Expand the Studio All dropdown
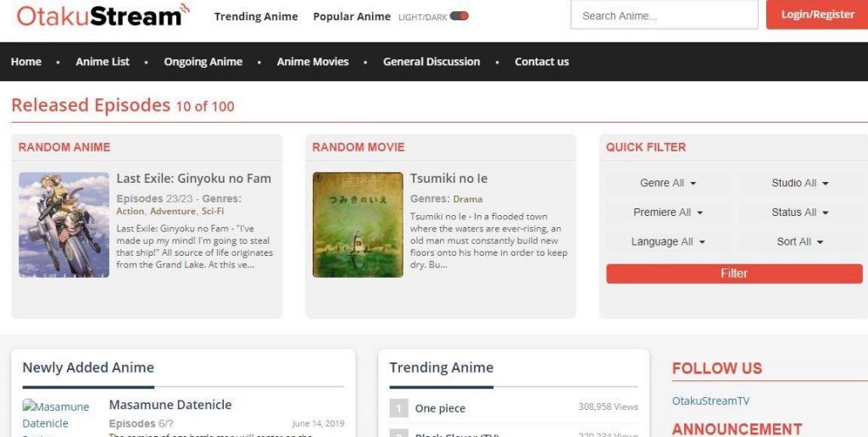This screenshot has width=868, height=437. [800, 183]
